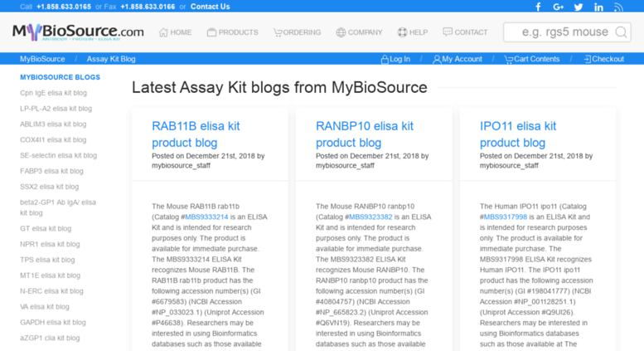View Cart Contents
The height and width of the screenshot is (351, 644).
click(532, 59)
